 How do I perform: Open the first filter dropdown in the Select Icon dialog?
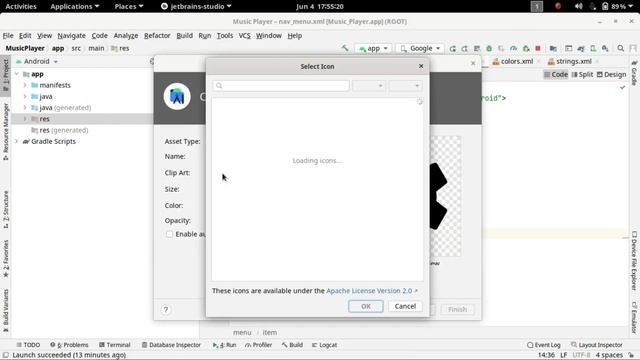tap(369, 86)
